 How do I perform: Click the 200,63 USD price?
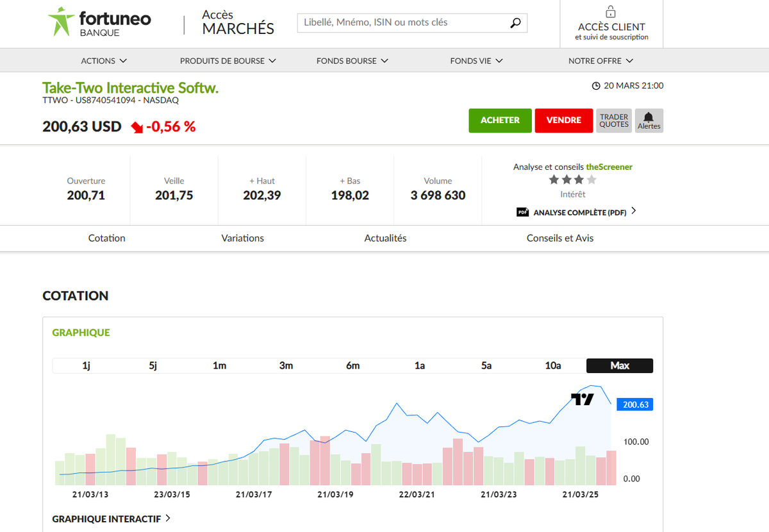pyautogui.click(x=82, y=126)
